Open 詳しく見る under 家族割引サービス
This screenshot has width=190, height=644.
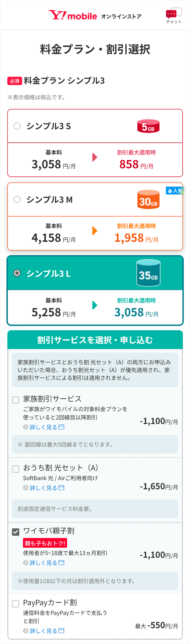pyautogui.click(x=44, y=427)
